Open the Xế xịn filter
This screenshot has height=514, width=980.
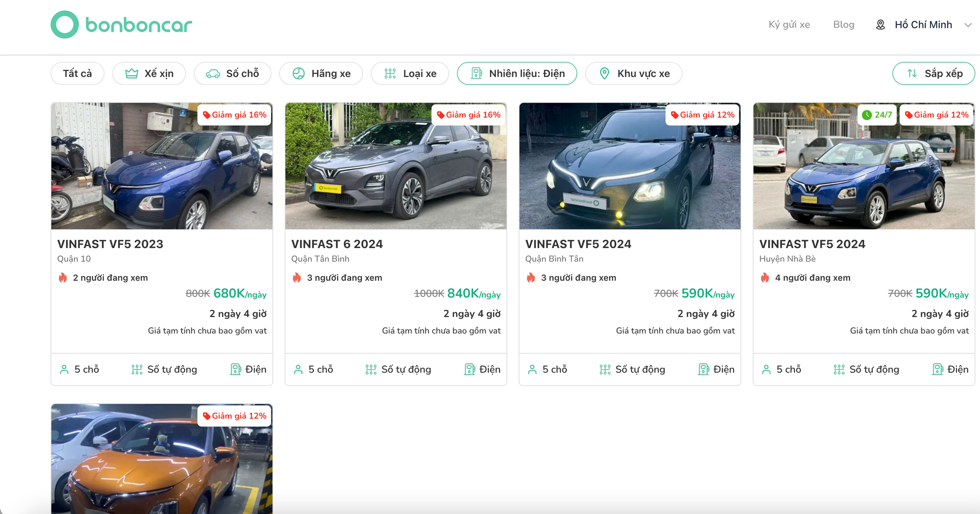point(149,74)
